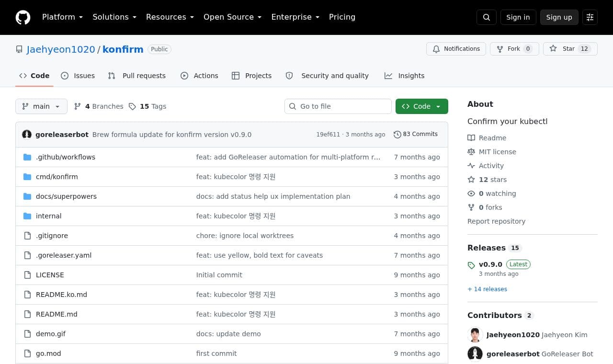Open the search magnifier button

pos(487,17)
